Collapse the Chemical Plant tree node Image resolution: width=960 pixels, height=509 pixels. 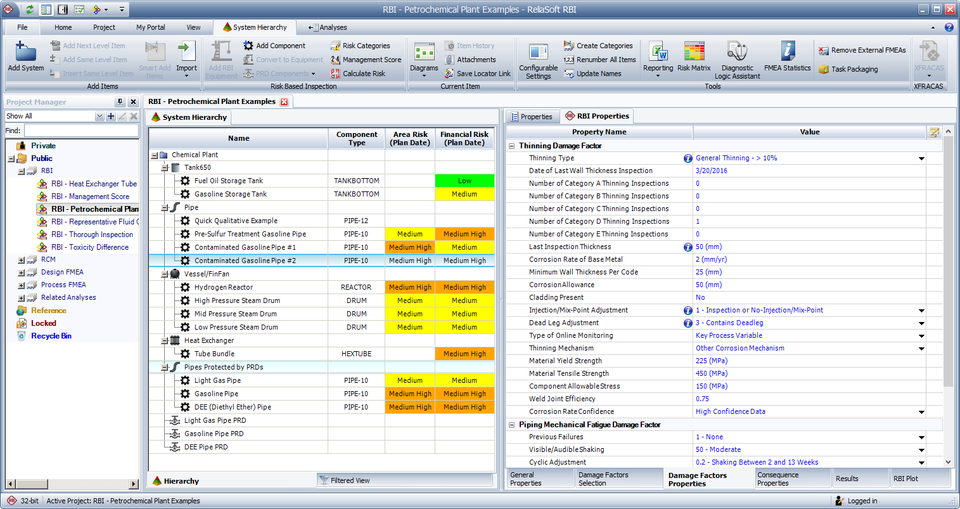pyautogui.click(x=154, y=155)
